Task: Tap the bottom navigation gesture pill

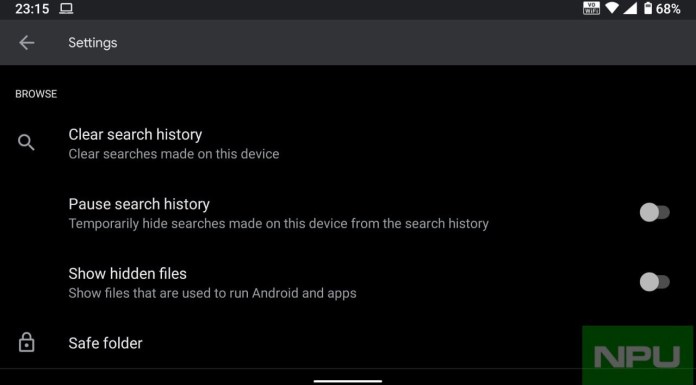Action: point(348,381)
